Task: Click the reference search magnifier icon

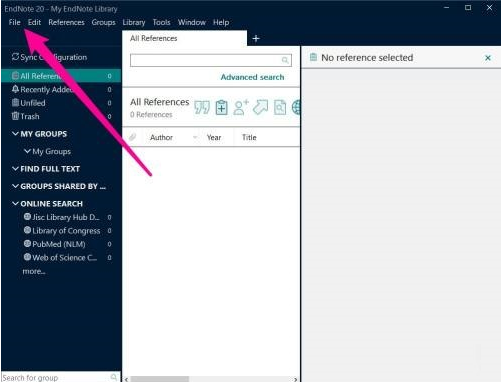Action: (x=285, y=60)
